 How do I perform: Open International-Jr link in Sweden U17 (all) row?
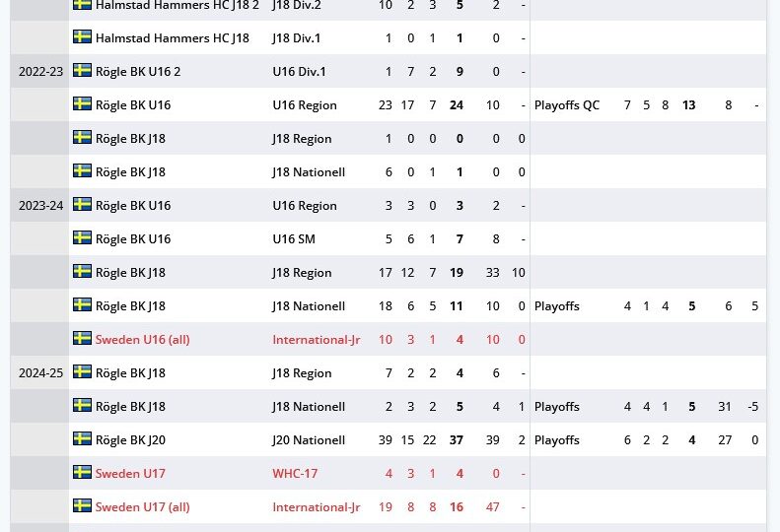coord(316,507)
